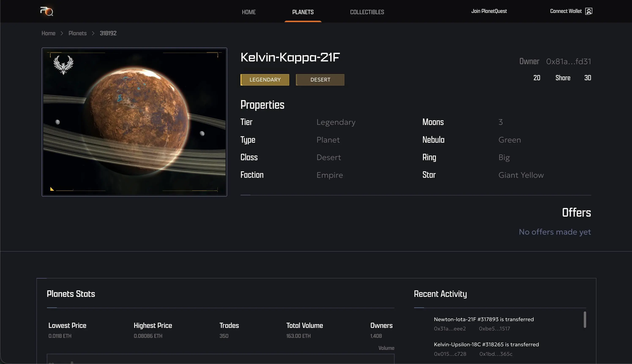Click Highest Price 0.08086 ETH value
Screen dimensions: 632x364
148,336
